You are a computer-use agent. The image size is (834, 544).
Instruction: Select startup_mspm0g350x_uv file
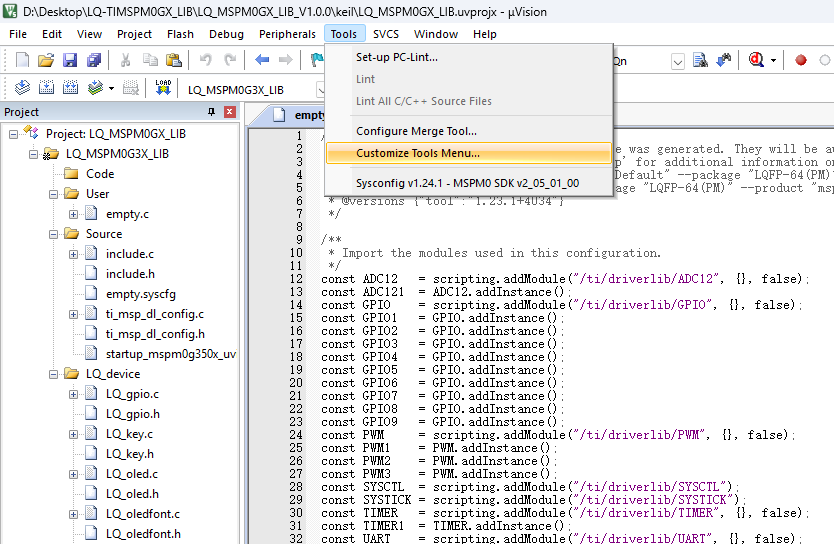pyautogui.click(x=171, y=354)
